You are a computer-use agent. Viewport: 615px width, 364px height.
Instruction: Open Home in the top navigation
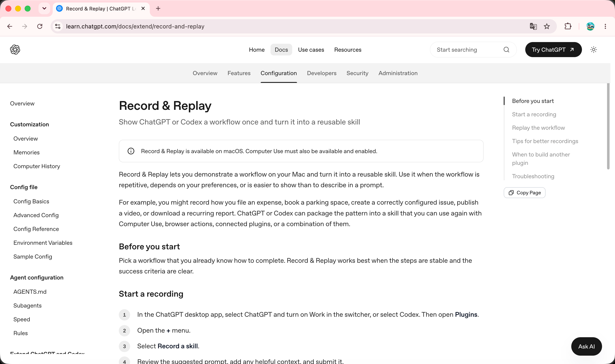257,50
